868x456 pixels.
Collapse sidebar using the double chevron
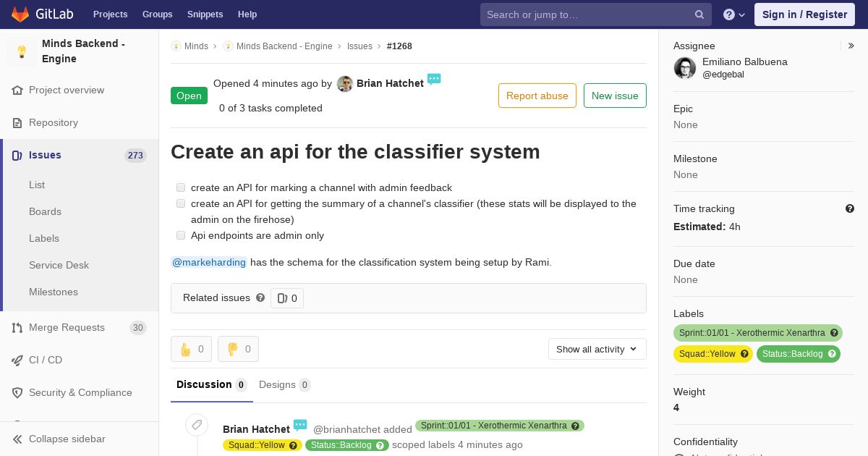[17, 439]
